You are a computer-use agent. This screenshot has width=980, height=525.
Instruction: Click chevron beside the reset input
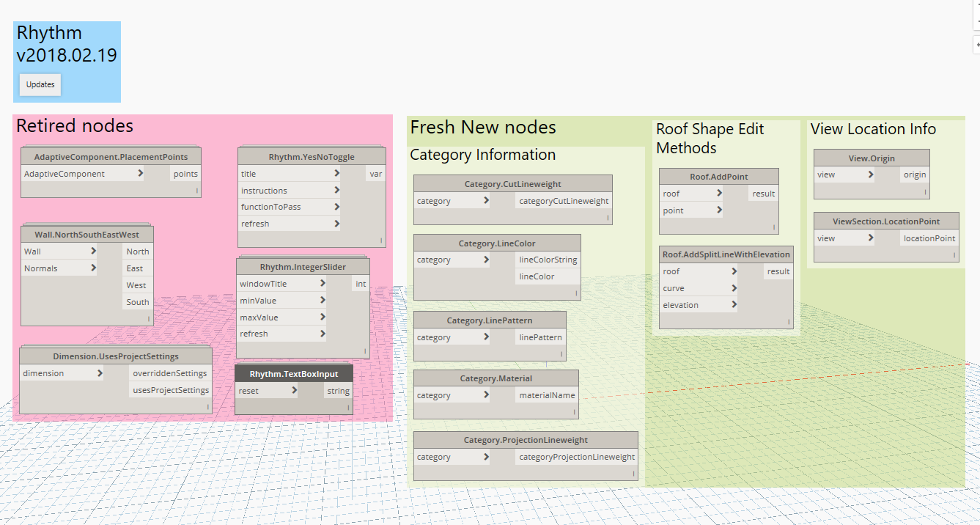coord(294,391)
